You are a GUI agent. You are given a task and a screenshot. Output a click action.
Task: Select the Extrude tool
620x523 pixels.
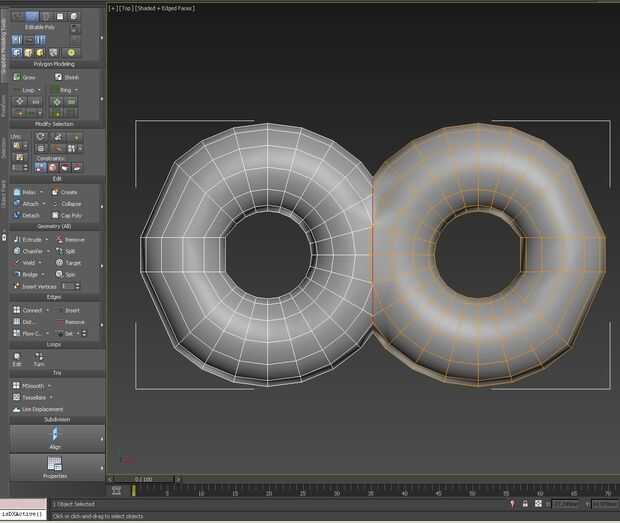29,240
